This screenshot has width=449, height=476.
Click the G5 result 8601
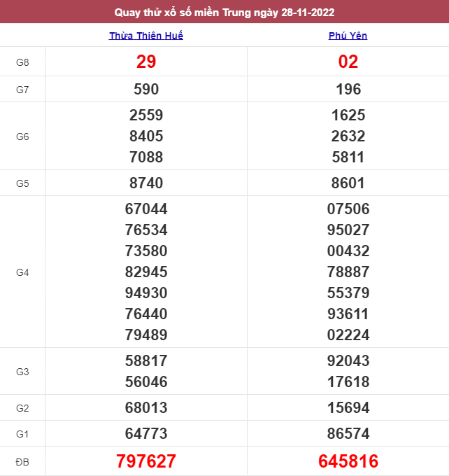(x=348, y=183)
